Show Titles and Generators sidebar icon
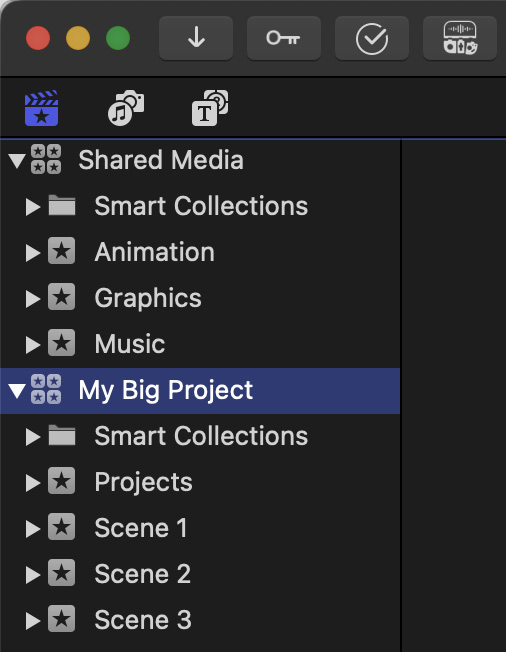The image size is (506, 652). (x=210, y=108)
